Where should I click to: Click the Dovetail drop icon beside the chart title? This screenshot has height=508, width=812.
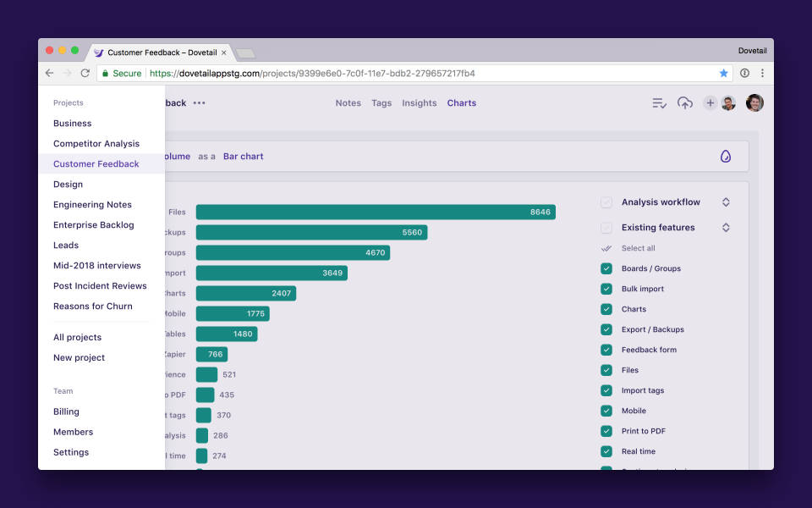tap(725, 156)
